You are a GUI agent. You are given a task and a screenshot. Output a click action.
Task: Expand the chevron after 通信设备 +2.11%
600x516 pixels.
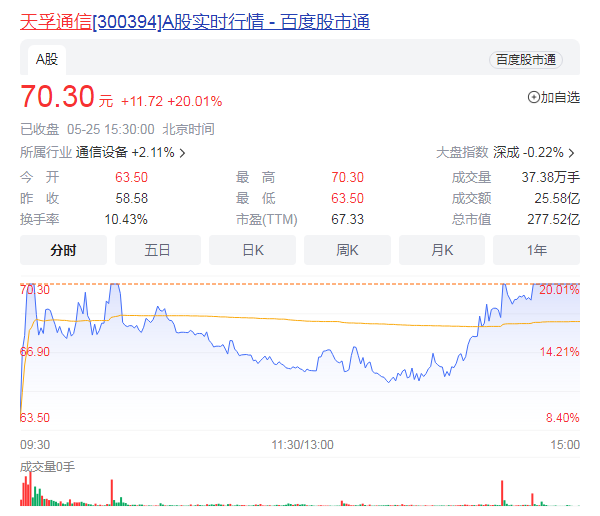pos(182,153)
